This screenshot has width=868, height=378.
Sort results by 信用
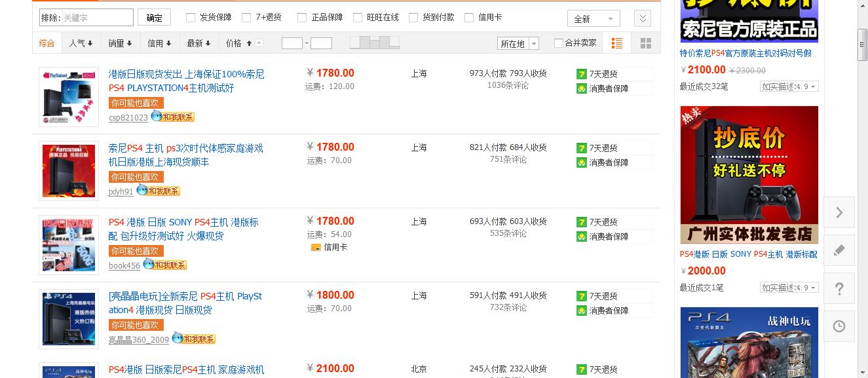tap(159, 43)
